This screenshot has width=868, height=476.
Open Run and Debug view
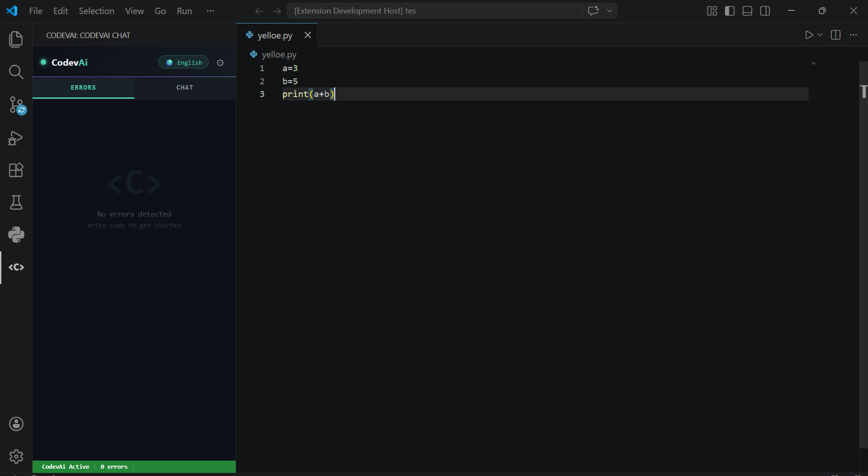point(16,138)
